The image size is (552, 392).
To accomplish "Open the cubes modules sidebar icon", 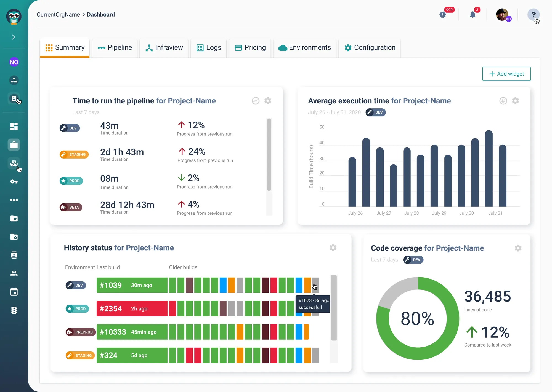I will point(14,163).
